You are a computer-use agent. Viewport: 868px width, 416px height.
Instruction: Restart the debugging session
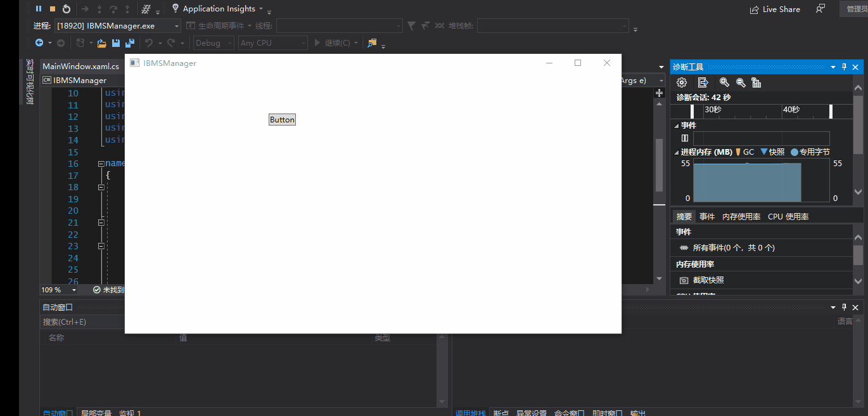(x=67, y=9)
